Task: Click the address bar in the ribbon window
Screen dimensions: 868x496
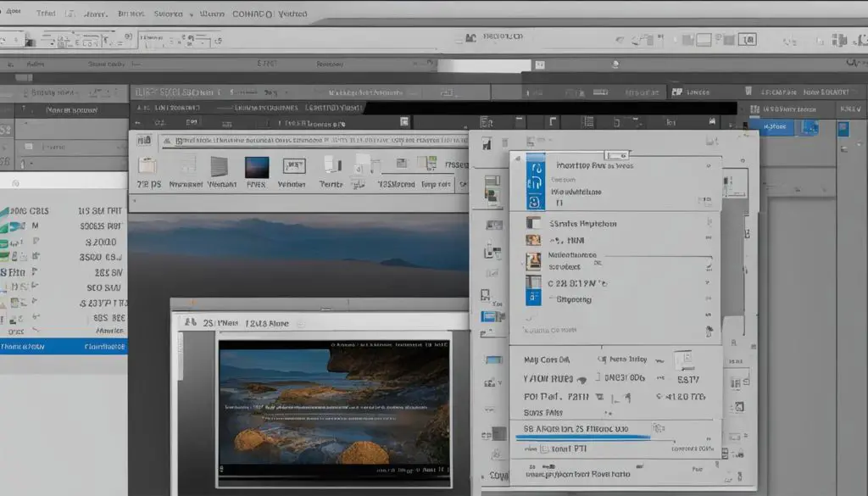Action: [314, 141]
